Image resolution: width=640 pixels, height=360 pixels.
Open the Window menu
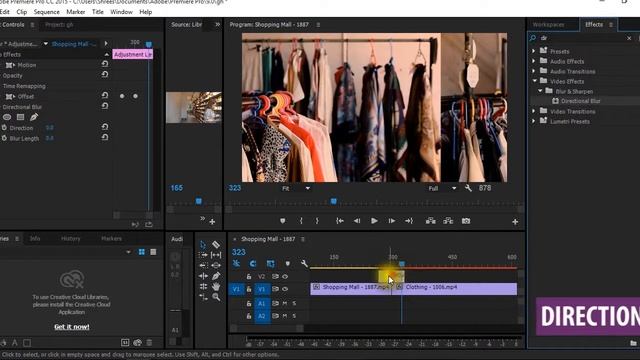[121, 12]
